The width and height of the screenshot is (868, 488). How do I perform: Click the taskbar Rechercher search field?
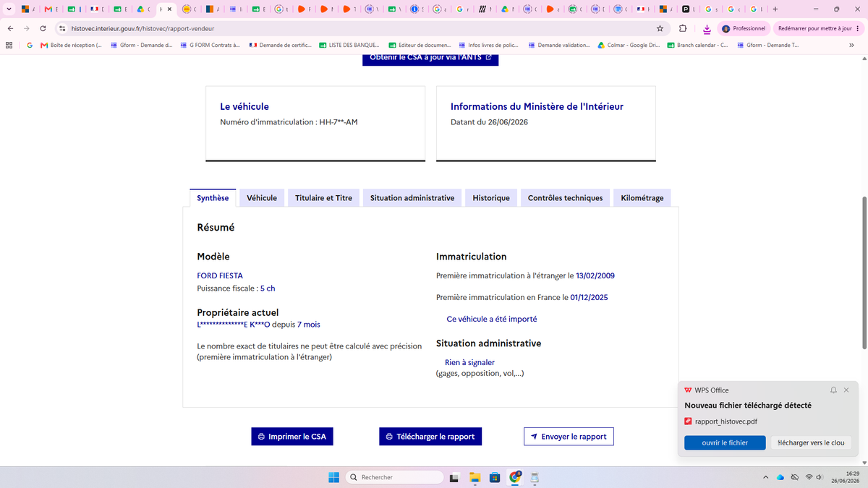click(393, 477)
